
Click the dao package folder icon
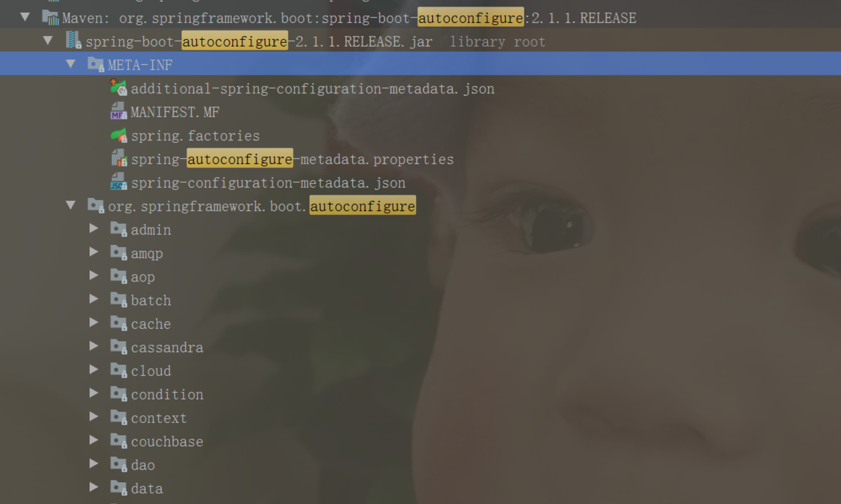119,465
